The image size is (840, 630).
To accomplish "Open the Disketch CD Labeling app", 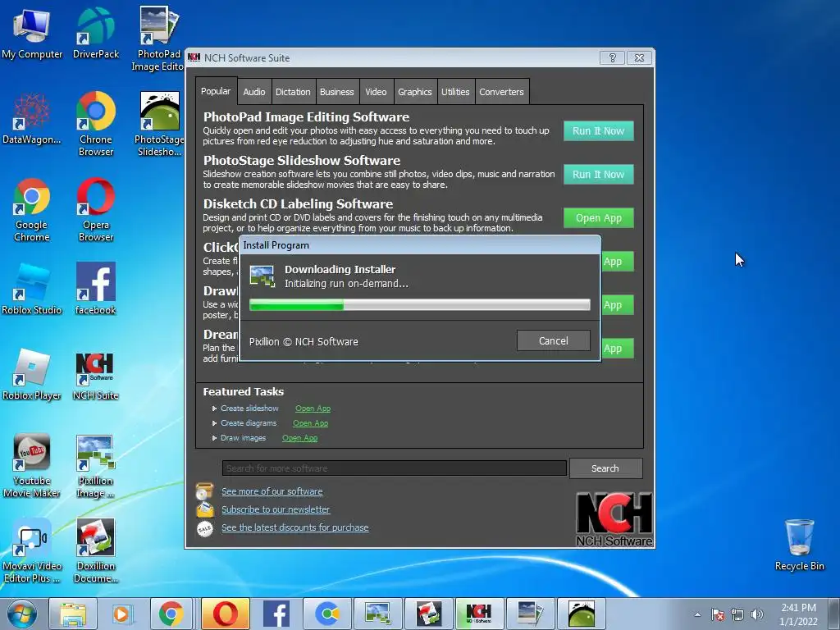I will coord(598,218).
